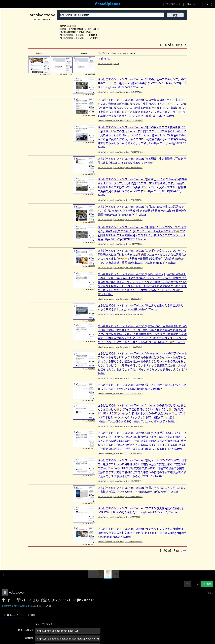The height and width of the screenshot is (644, 215).
Task: Click the サインイン sign-in link
Action: click(x=191, y=4)
